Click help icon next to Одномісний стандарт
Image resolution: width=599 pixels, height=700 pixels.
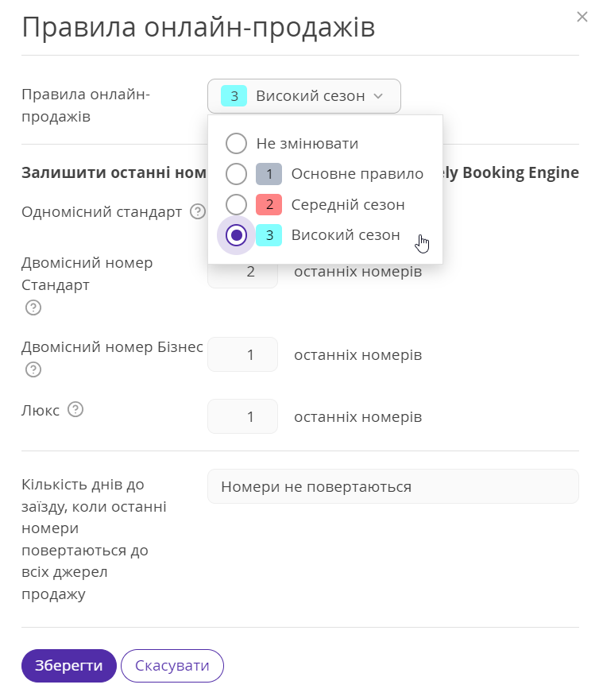click(x=198, y=211)
